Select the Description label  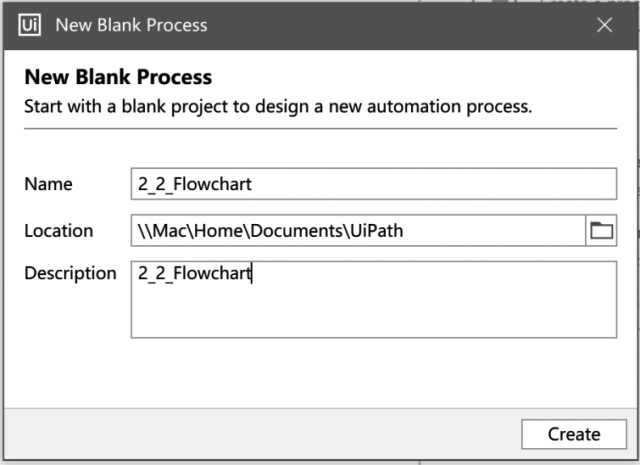click(70, 273)
